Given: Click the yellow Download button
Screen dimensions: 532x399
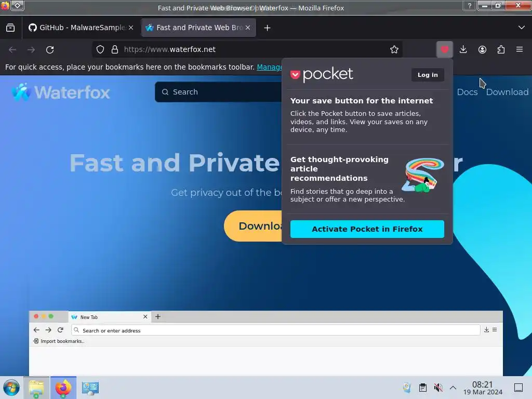Looking at the screenshot, I should 253,226.
